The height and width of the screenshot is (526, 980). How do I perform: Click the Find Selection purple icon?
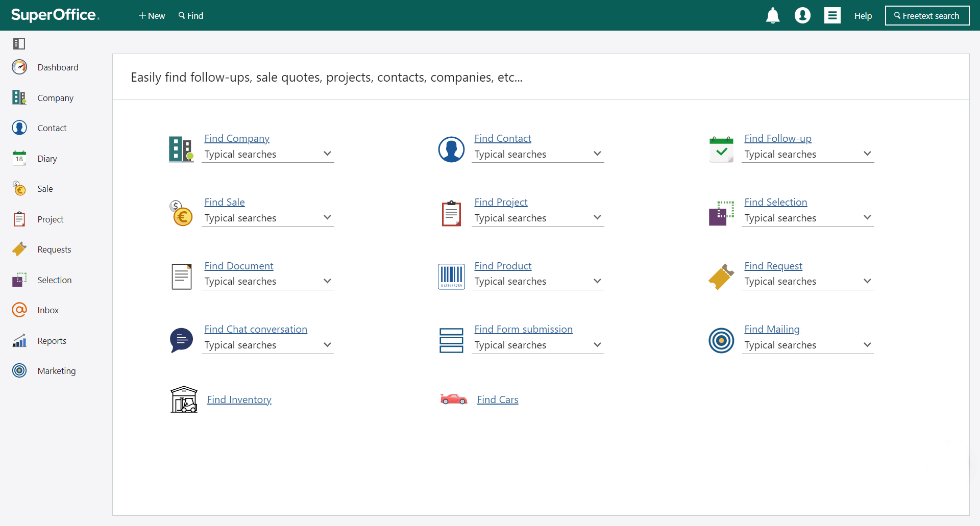[721, 213]
